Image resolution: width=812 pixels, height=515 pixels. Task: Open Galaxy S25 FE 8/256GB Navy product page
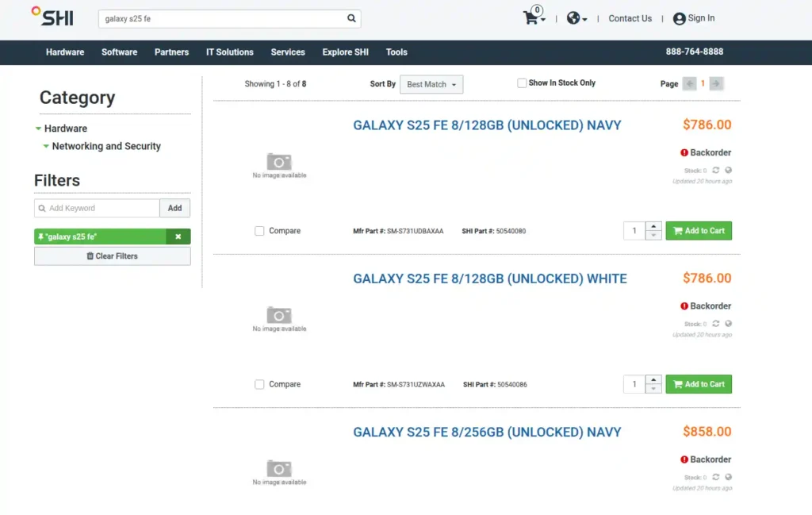point(487,432)
